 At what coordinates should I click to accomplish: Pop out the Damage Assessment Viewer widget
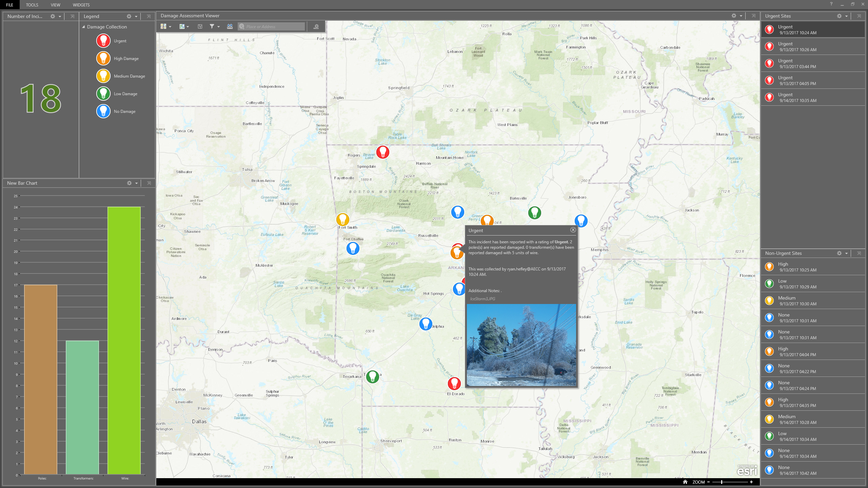(753, 16)
